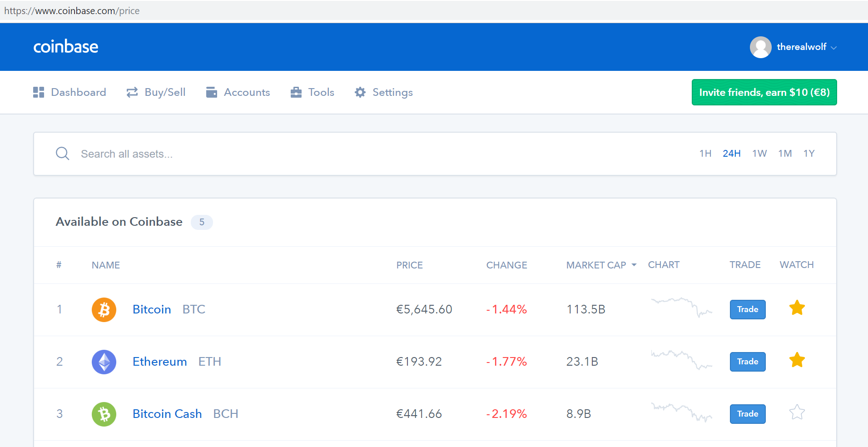This screenshot has width=868, height=447.
Task: Click Ethereum price €193.92
Action: [x=419, y=362]
